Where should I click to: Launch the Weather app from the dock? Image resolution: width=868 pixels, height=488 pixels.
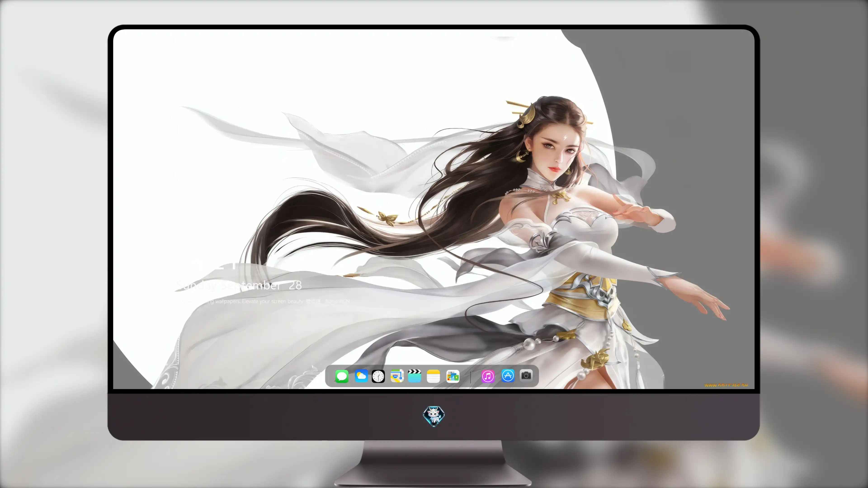click(x=361, y=376)
